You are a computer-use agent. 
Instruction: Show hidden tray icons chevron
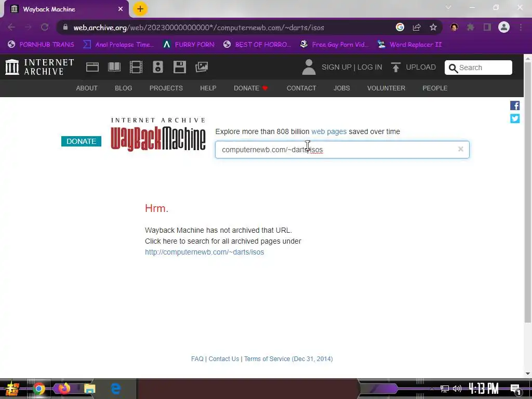click(x=432, y=389)
